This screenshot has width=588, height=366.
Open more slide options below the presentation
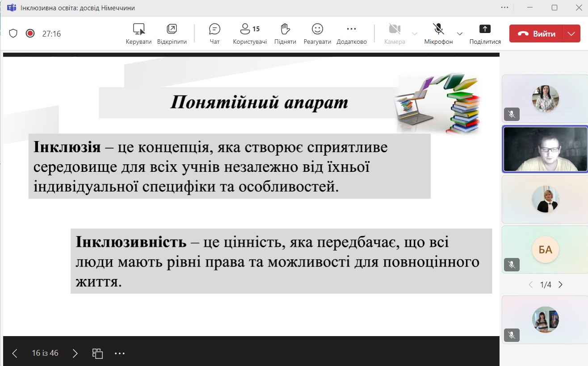pos(120,354)
